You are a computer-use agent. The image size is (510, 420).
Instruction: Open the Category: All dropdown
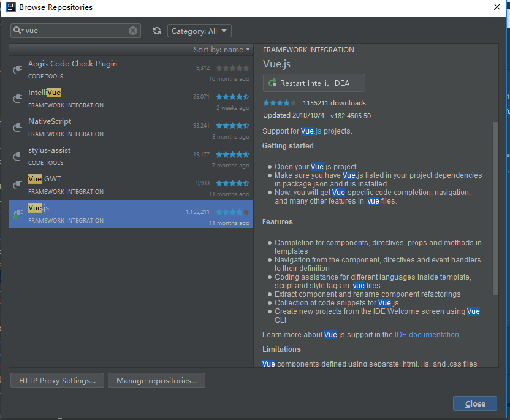(199, 31)
